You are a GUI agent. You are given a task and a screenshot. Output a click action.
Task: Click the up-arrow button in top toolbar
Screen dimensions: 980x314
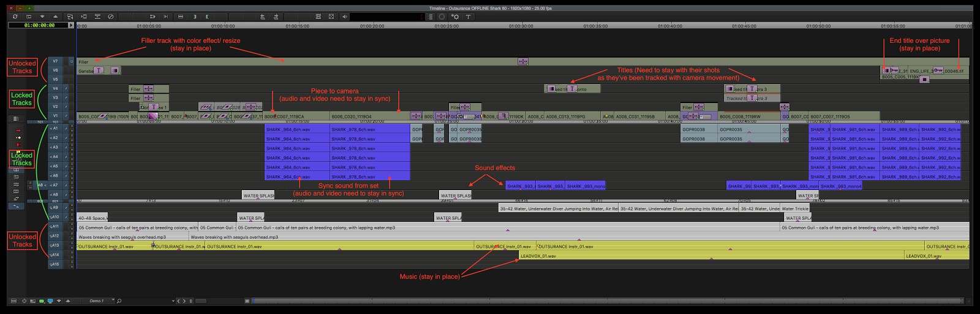point(55,17)
